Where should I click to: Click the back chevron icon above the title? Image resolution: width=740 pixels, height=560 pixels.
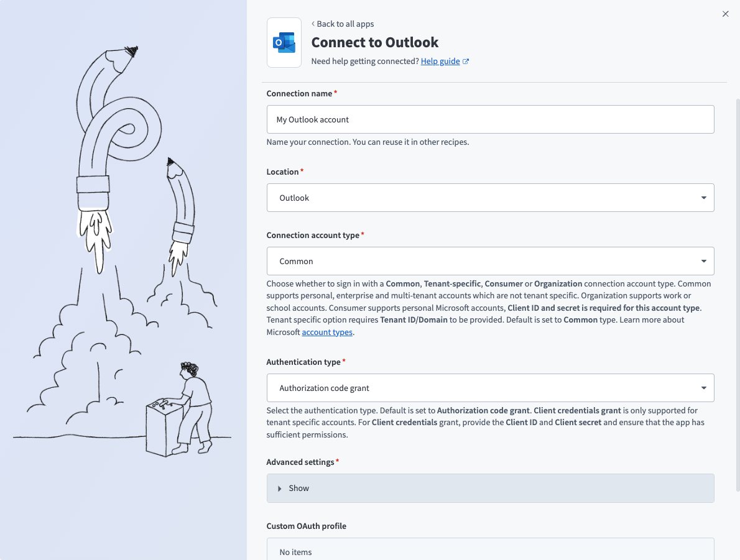pos(313,24)
